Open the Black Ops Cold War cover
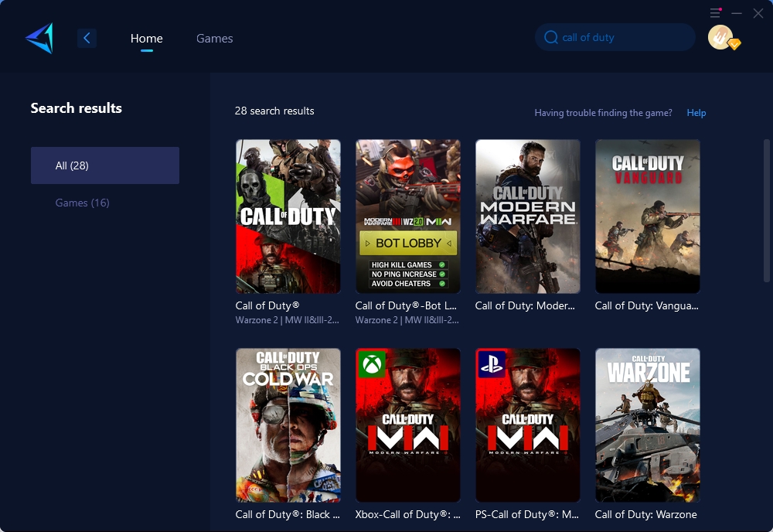This screenshot has height=532, width=773. point(288,425)
